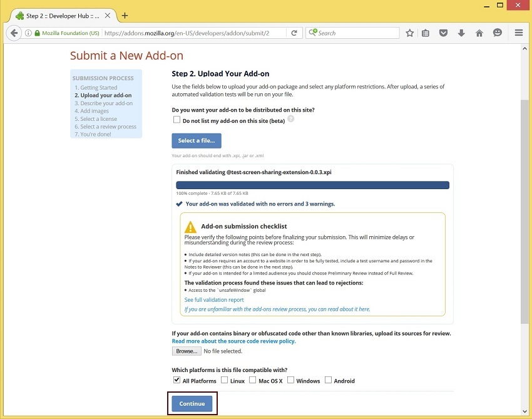Screen dimensions: 532x419
Task: Open the Firefox hamburger menu
Action: point(518,33)
